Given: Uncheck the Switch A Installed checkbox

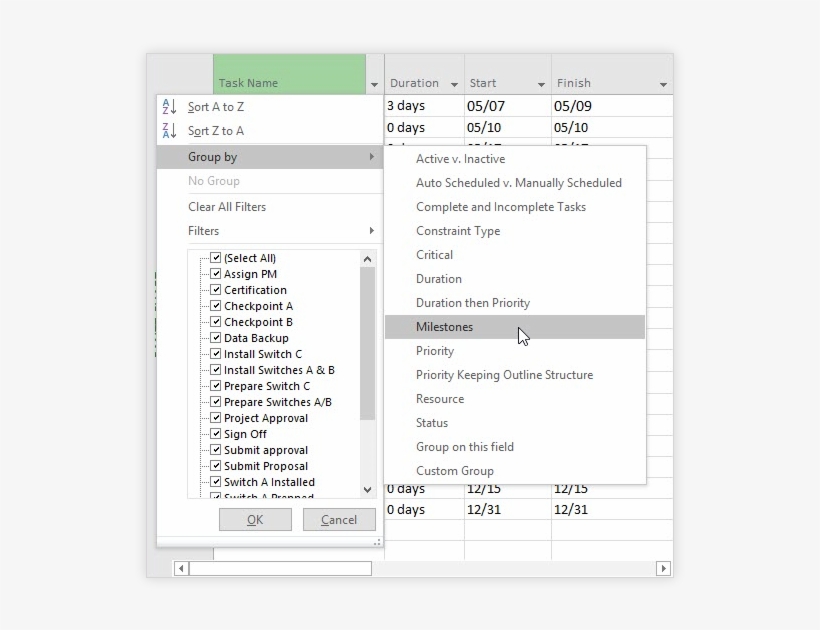Looking at the screenshot, I should [x=215, y=482].
